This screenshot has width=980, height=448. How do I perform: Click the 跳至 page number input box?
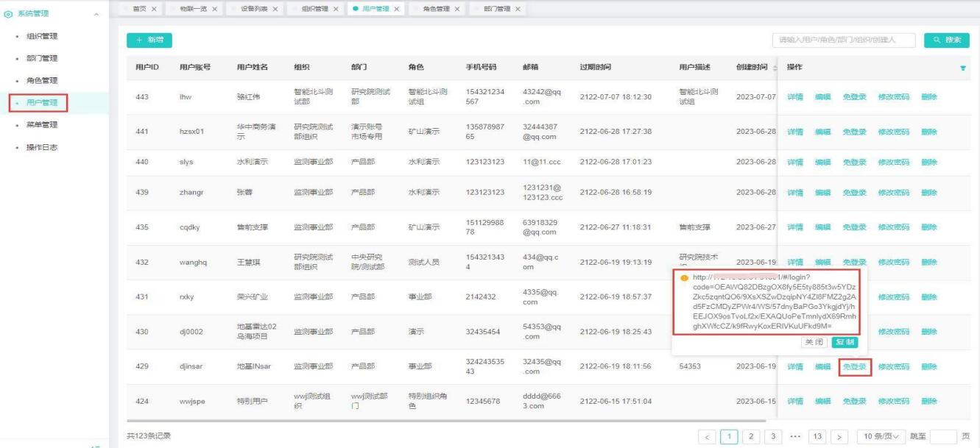pyautogui.click(x=942, y=436)
